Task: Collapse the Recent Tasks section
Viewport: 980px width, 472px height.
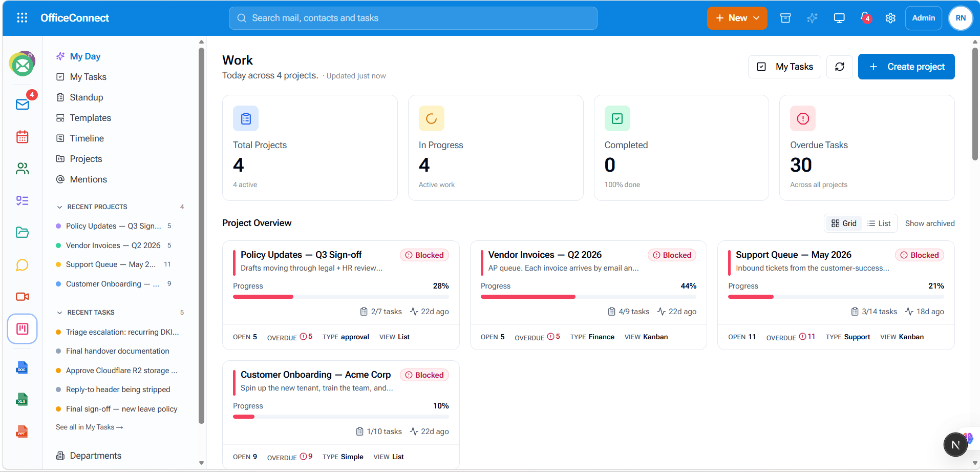Action: point(60,313)
